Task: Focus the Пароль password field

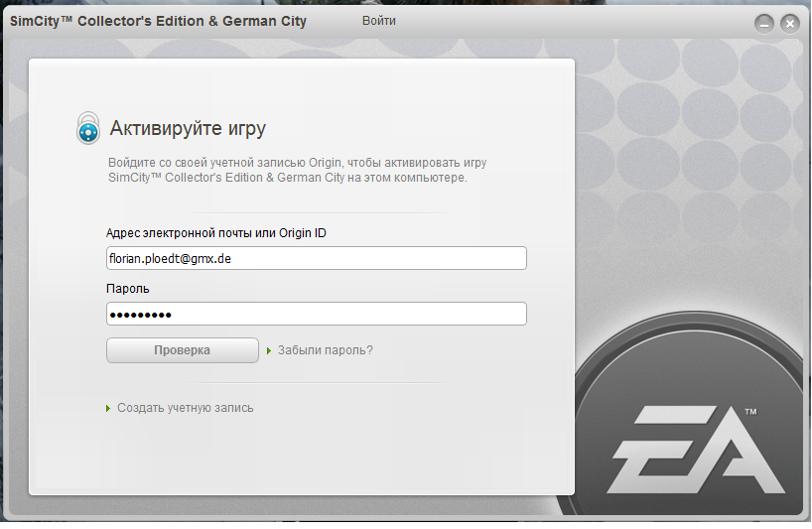Action: [317, 315]
